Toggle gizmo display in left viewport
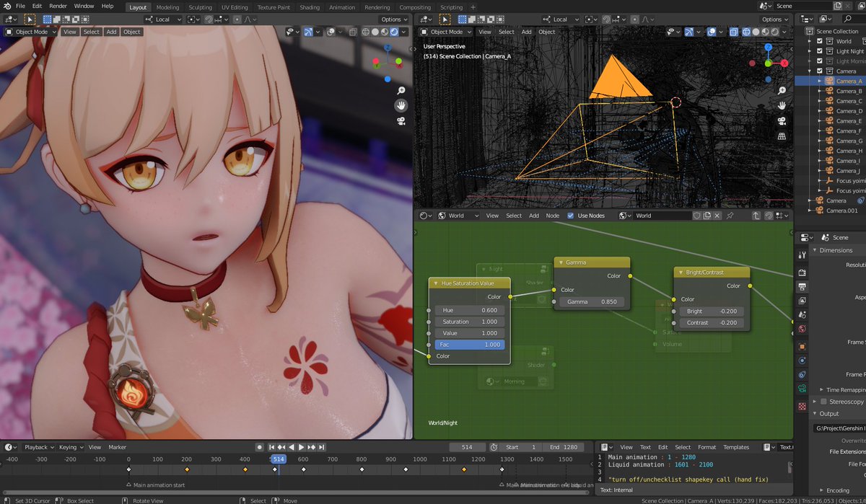 (308, 32)
